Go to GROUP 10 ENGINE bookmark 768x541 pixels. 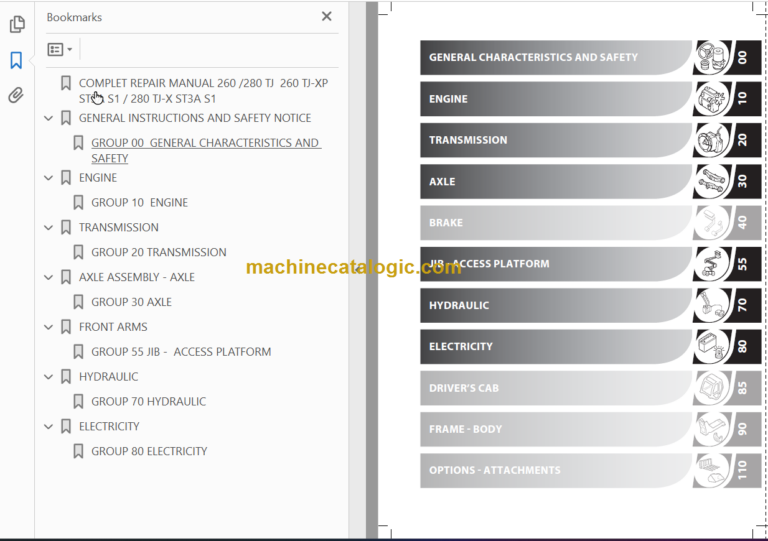pos(140,203)
